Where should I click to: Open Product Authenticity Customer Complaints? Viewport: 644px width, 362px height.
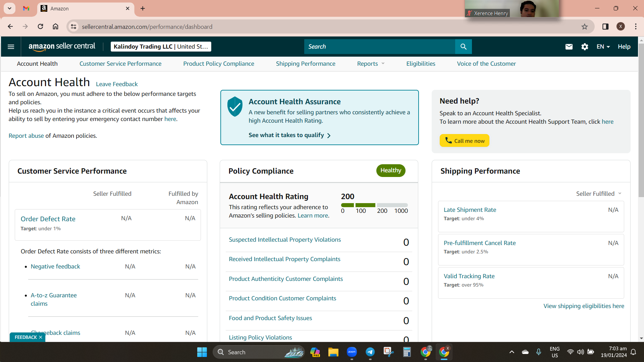click(286, 279)
